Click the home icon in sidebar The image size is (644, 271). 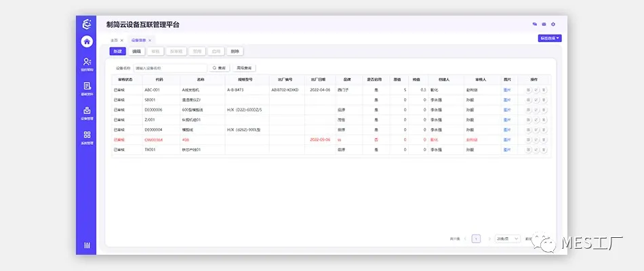point(87,41)
